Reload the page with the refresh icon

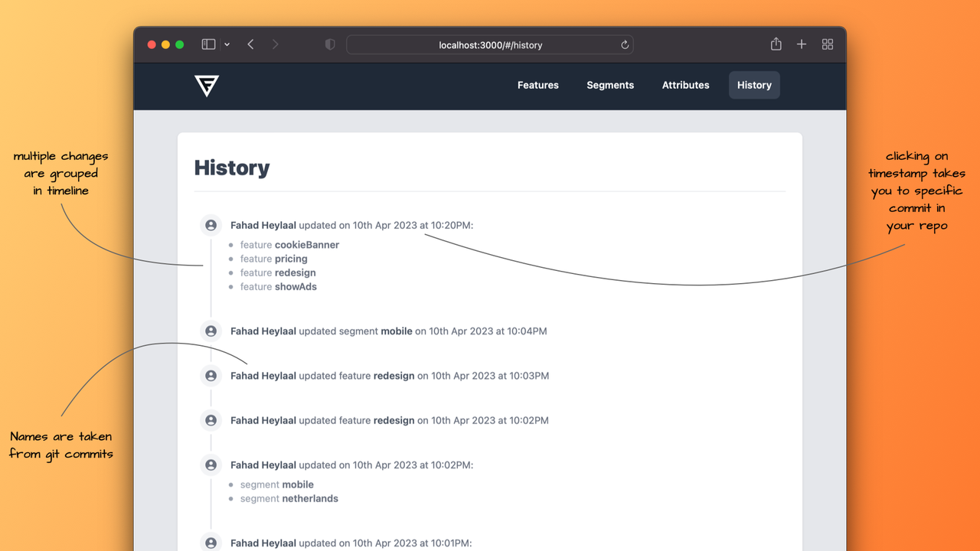625,45
